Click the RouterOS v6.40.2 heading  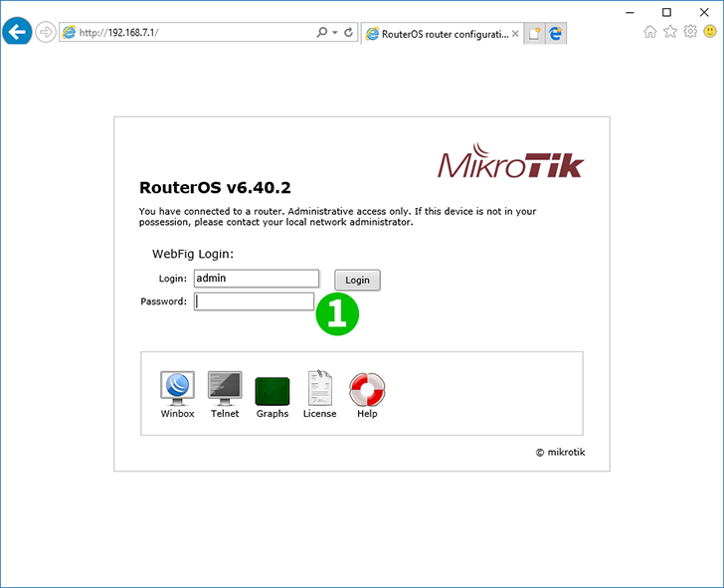215,187
